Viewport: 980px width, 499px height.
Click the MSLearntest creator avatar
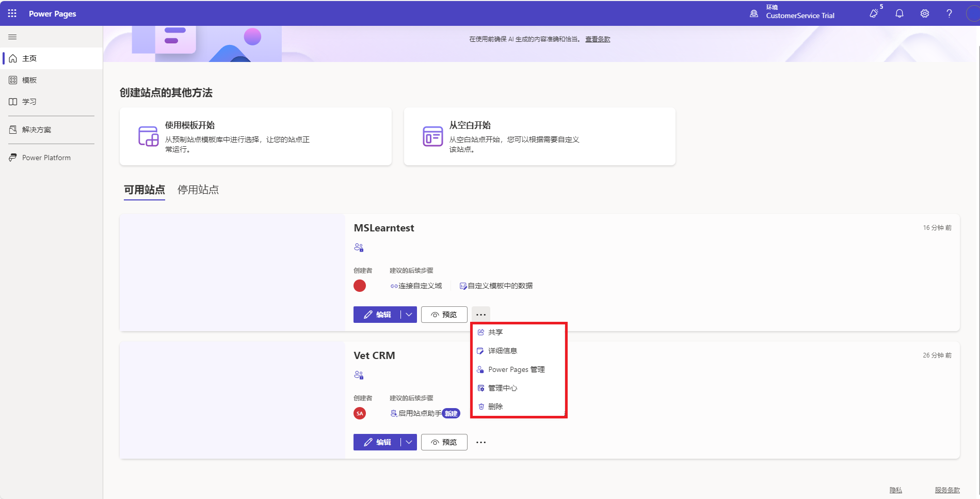coord(360,286)
